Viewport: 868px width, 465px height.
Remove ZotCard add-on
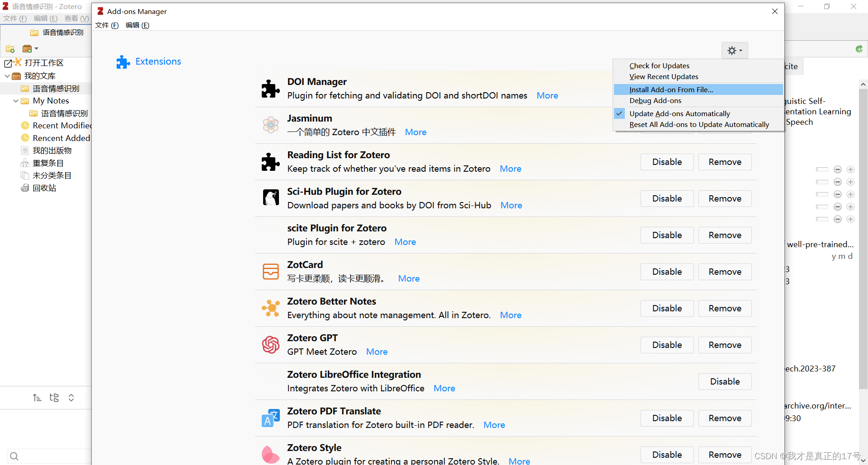(725, 272)
